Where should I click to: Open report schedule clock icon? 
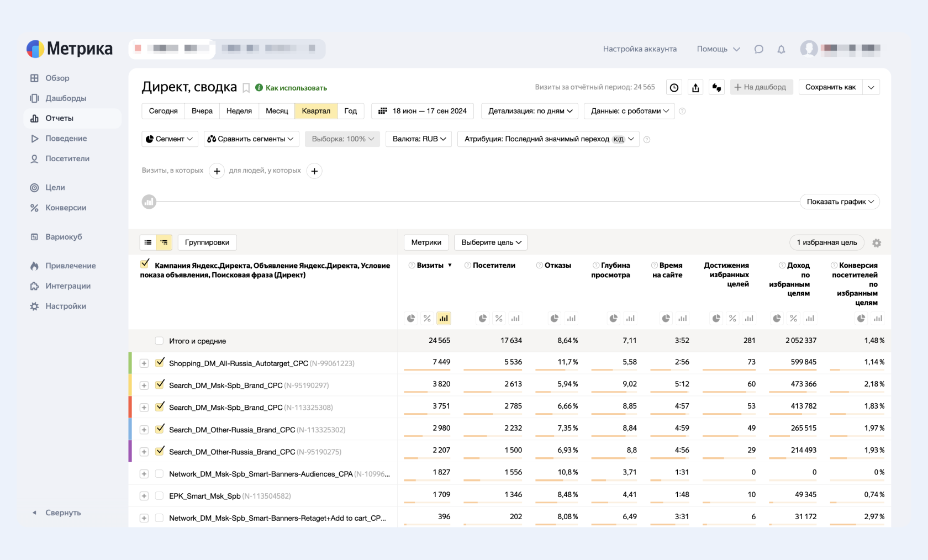click(674, 87)
